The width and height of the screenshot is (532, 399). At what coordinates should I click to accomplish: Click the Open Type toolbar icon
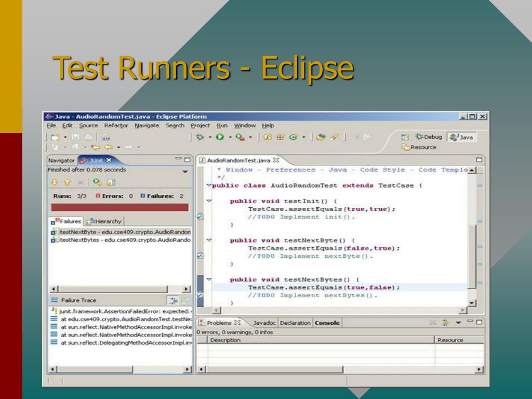pyautogui.click(x=320, y=137)
